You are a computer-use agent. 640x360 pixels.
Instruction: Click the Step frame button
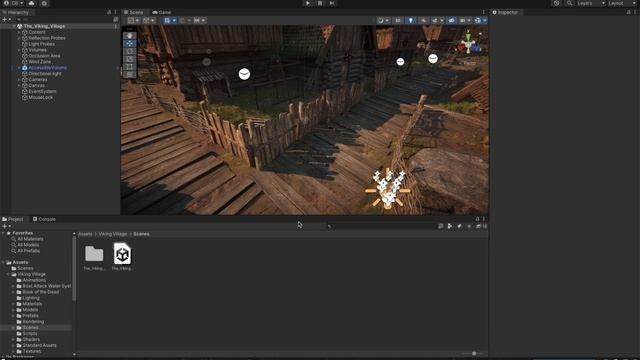tap(332, 3)
